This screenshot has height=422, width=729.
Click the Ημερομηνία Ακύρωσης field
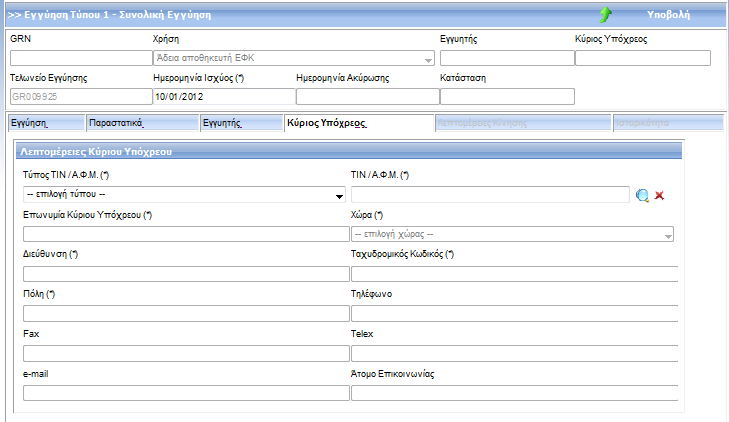pyautogui.click(x=368, y=97)
